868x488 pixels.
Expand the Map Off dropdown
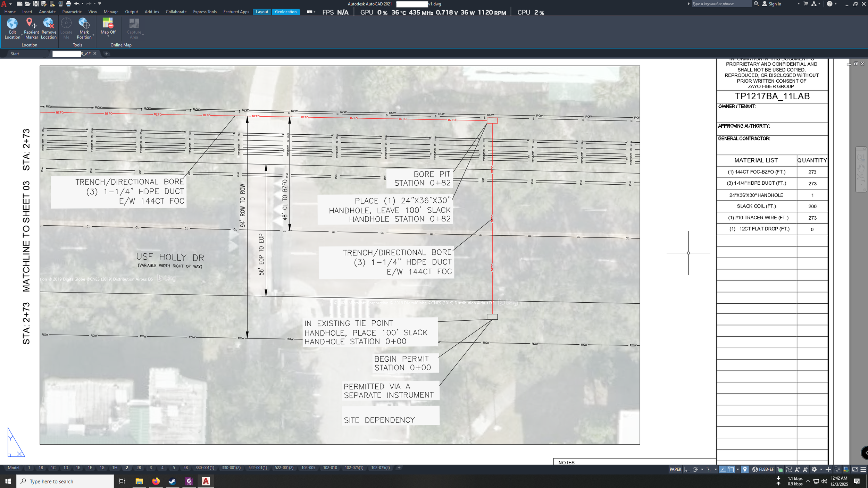tap(108, 36)
